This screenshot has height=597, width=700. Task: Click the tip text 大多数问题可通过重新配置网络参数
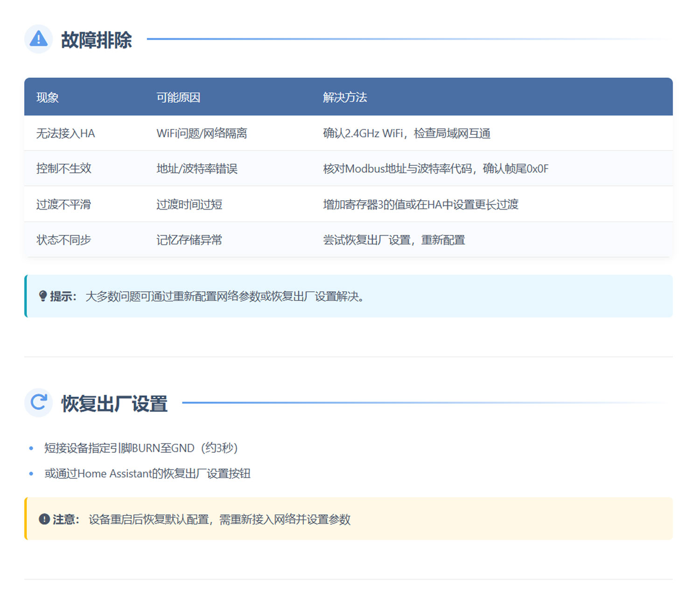tap(225, 296)
